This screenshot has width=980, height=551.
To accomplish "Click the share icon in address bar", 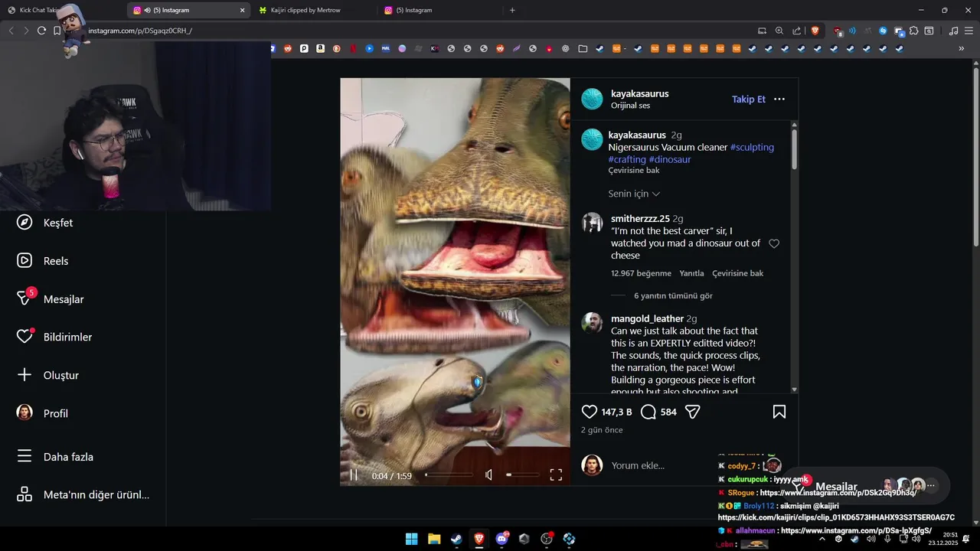I will click(x=797, y=31).
